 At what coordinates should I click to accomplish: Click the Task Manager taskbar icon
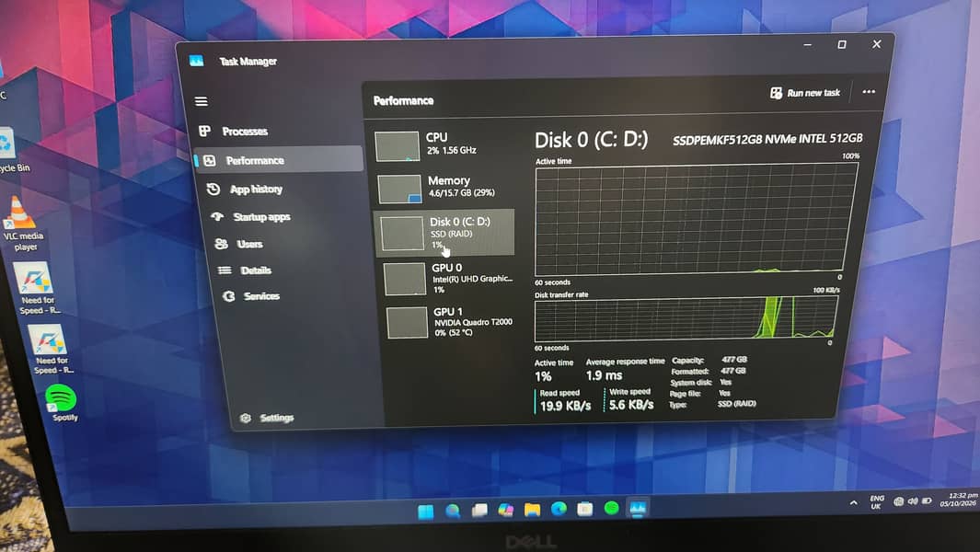point(638,508)
